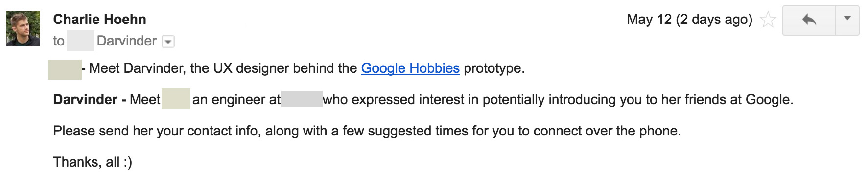The image size is (868, 178).
Task: Select recipient Darvinder in the to line
Action: [x=127, y=41]
